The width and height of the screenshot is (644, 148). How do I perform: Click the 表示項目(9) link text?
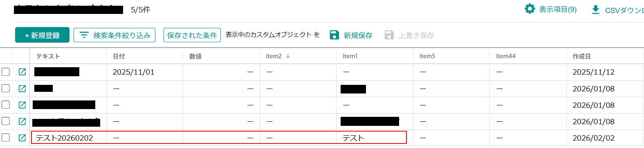558,9
